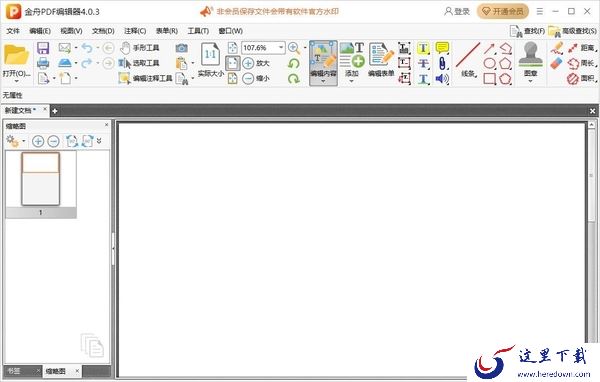
Task: Open the Document (文档(D)) menu
Action: (103, 31)
